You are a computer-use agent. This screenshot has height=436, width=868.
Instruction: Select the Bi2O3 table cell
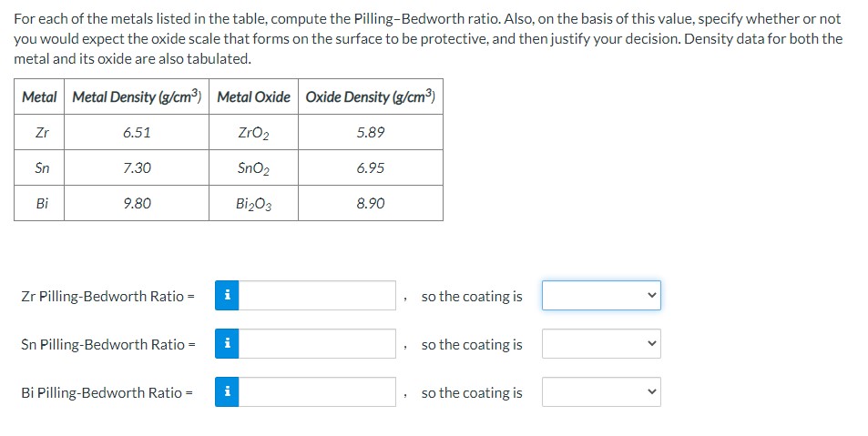click(x=254, y=204)
